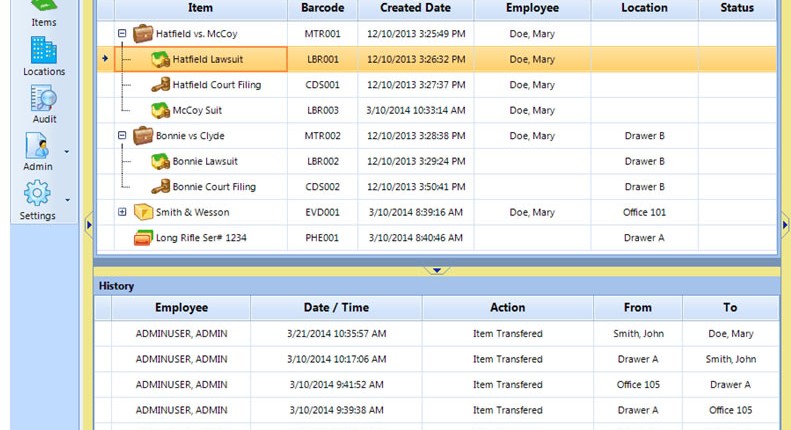Open the Settings gear icon

coord(37,193)
